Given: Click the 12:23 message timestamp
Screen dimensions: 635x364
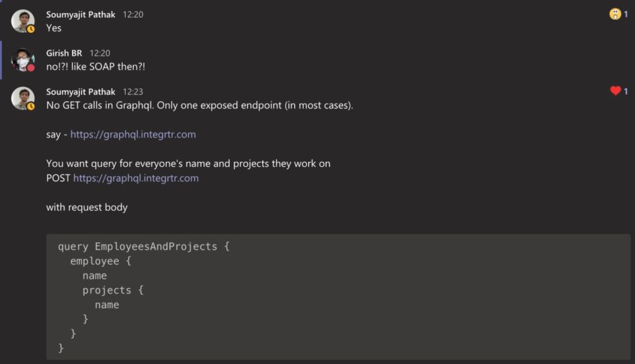Looking at the screenshot, I should [133, 92].
